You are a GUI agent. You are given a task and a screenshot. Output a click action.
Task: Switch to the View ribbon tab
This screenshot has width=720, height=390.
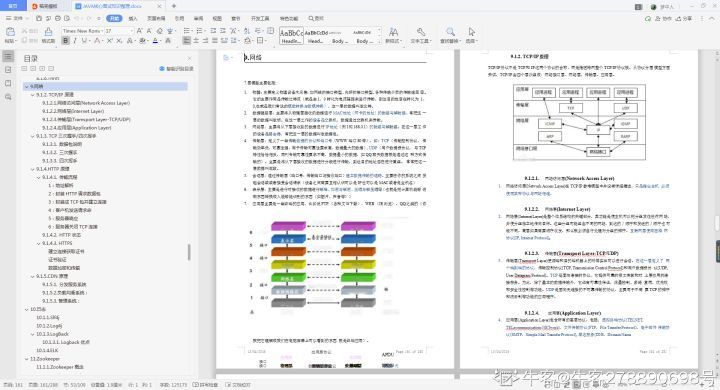(217, 18)
